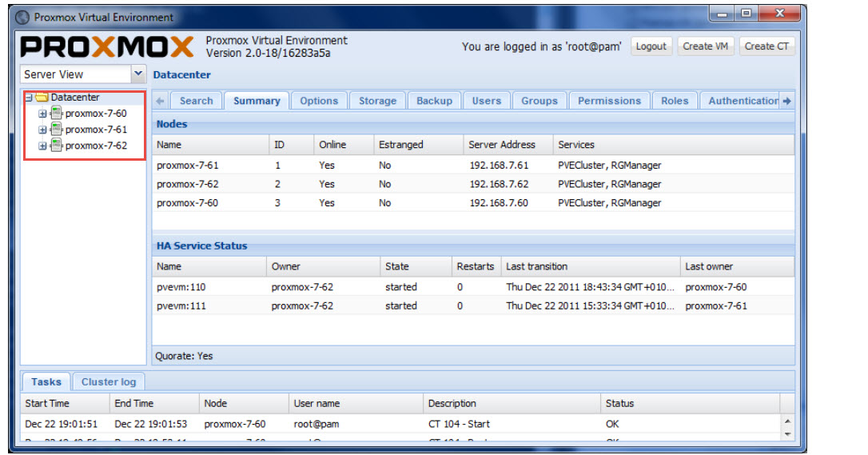Viewport: 868px width, 455px height.
Task: Click the Proxmox window title bar icon
Action: coord(22,17)
